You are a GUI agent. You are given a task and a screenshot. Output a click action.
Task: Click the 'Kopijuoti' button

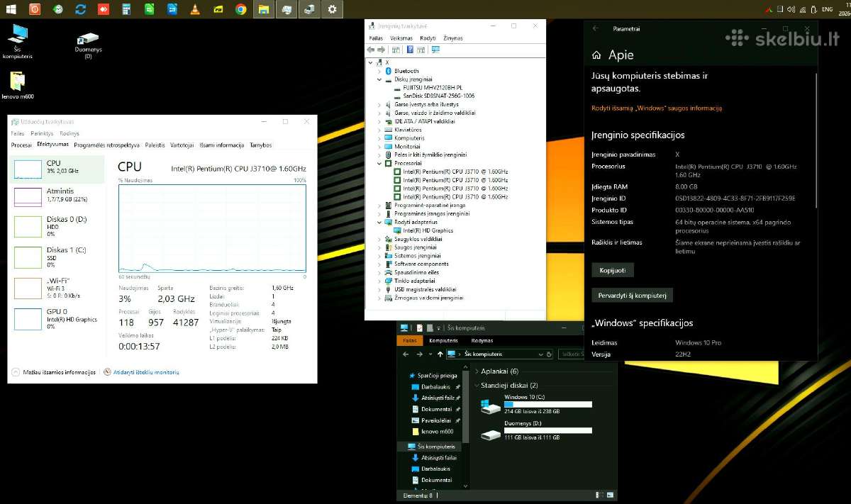point(613,270)
